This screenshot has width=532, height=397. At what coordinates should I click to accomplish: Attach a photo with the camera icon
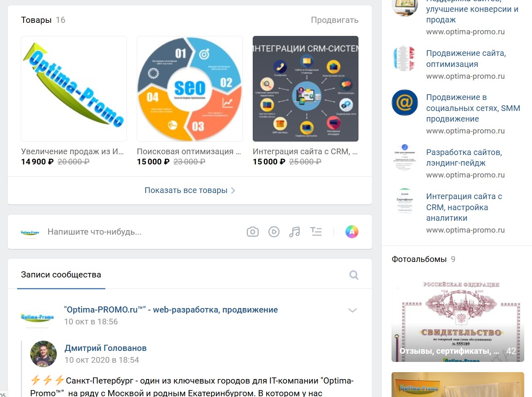point(253,232)
